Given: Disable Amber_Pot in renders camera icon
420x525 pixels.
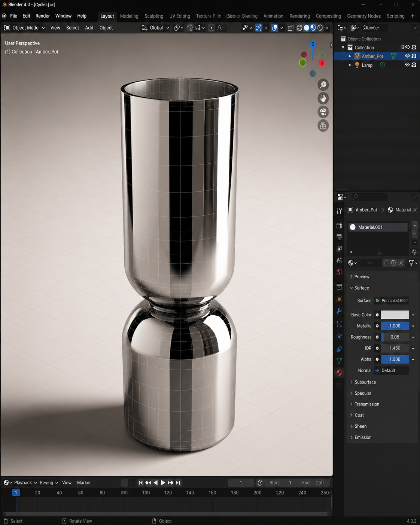Looking at the screenshot, I should point(414,56).
